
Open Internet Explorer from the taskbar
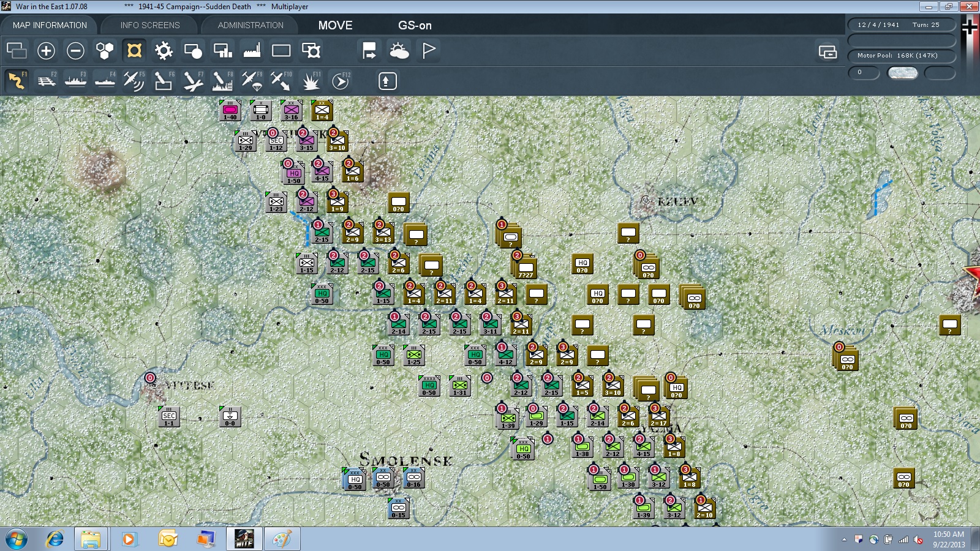point(55,539)
